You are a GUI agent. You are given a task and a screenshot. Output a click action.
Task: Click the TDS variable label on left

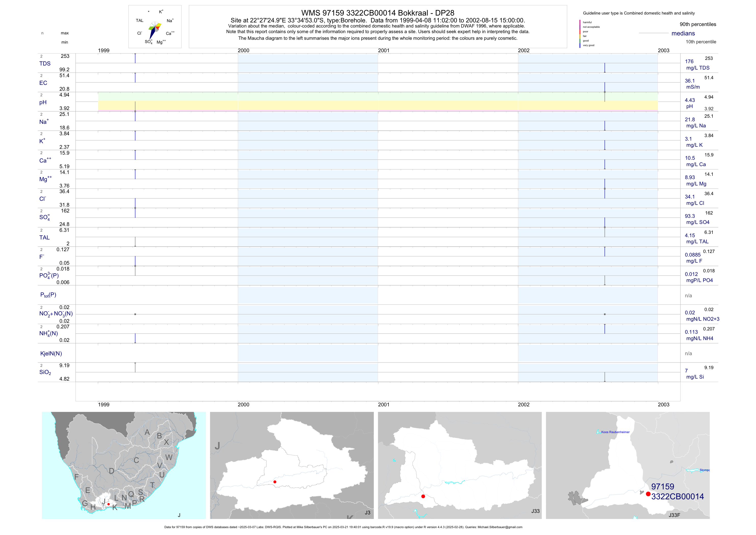[45, 64]
